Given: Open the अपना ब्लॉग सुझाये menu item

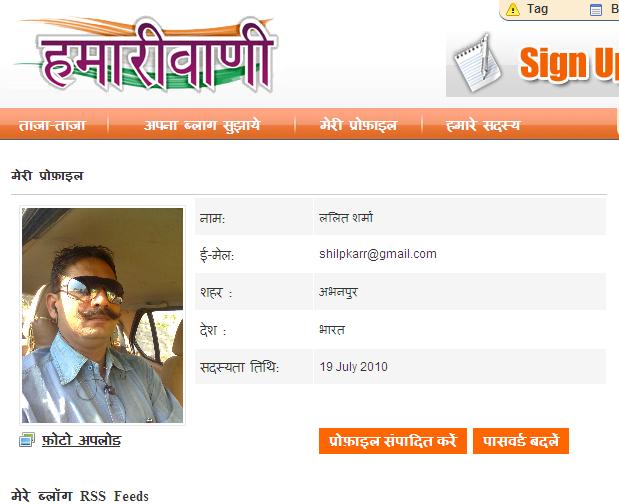Looking at the screenshot, I should pos(202,125).
